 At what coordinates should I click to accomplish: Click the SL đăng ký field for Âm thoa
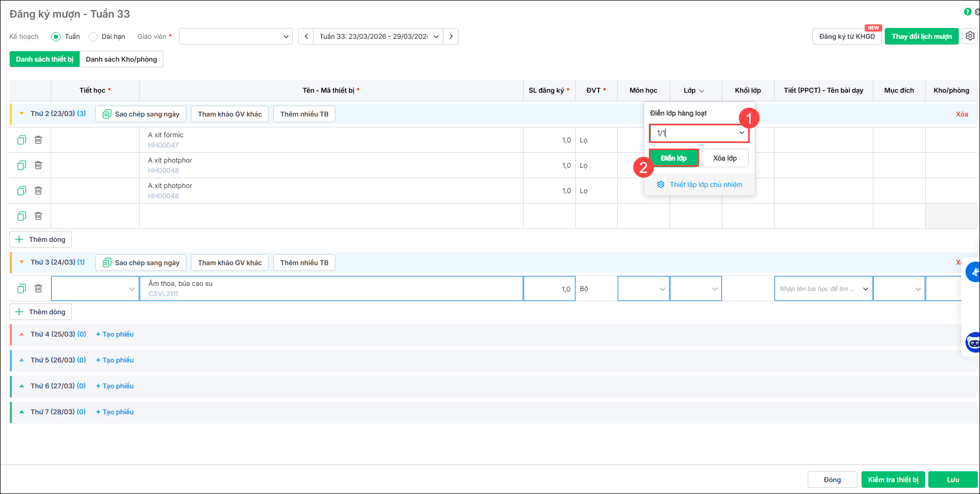coord(549,289)
